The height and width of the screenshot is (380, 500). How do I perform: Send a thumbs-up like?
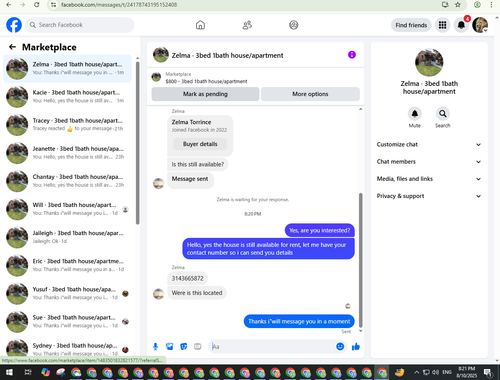(356, 347)
